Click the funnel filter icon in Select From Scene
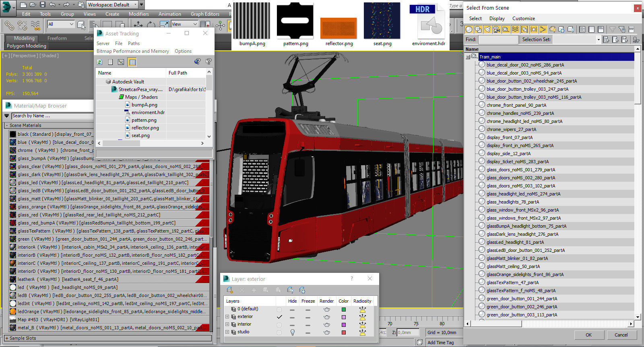Viewport: 644px width, 347px height. [612, 29]
